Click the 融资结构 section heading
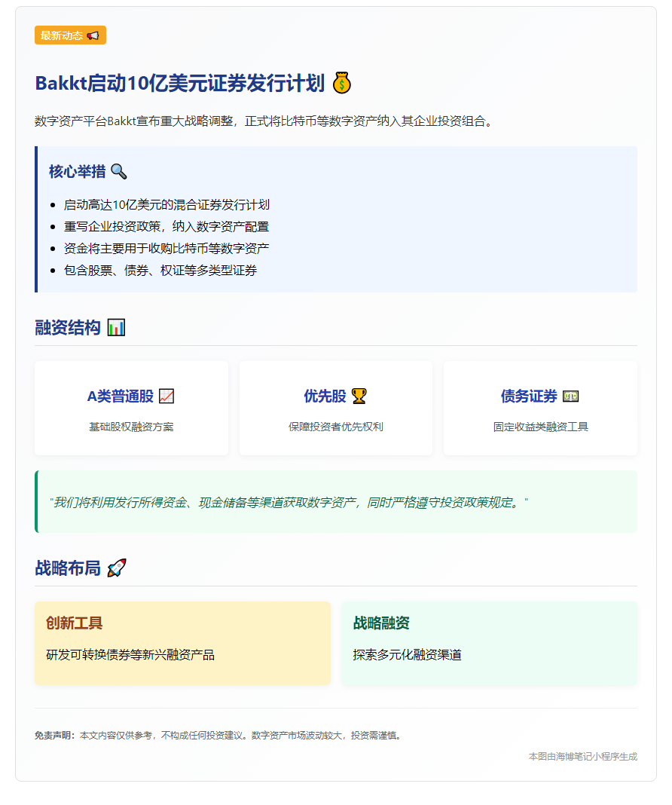 tap(68, 328)
